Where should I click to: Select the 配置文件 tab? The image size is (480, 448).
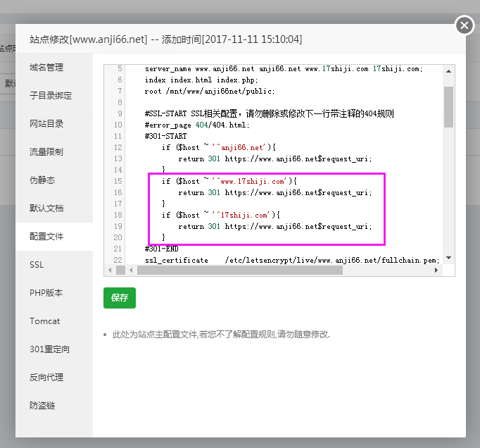pyautogui.click(x=54, y=237)
